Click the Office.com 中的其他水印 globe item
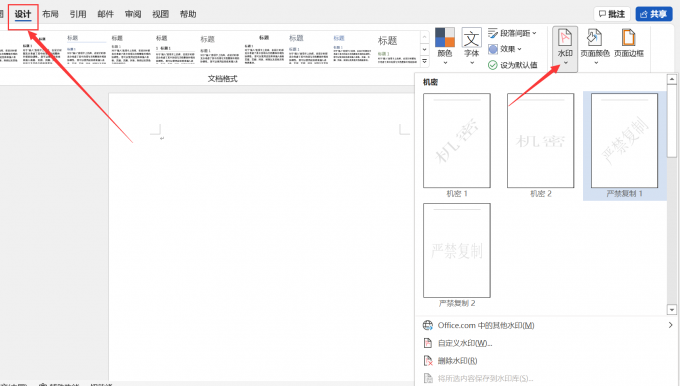The width and height of the screenshot is (680, 386). pyautogui.click(x=479, y=325)
